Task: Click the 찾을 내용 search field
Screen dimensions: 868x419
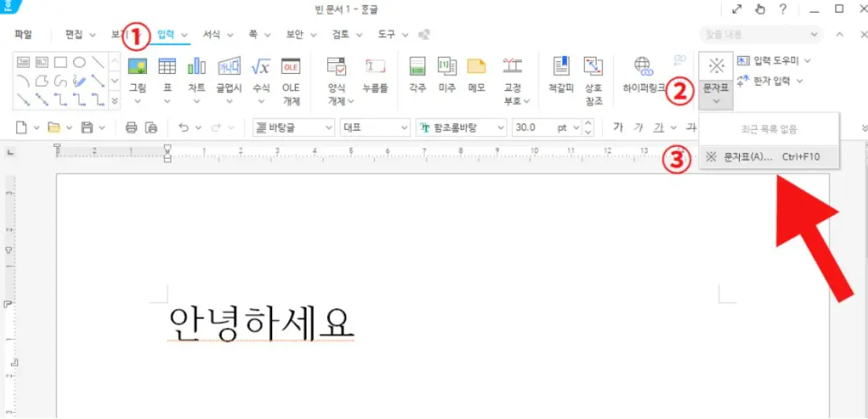Action: [x=753, y=35]
